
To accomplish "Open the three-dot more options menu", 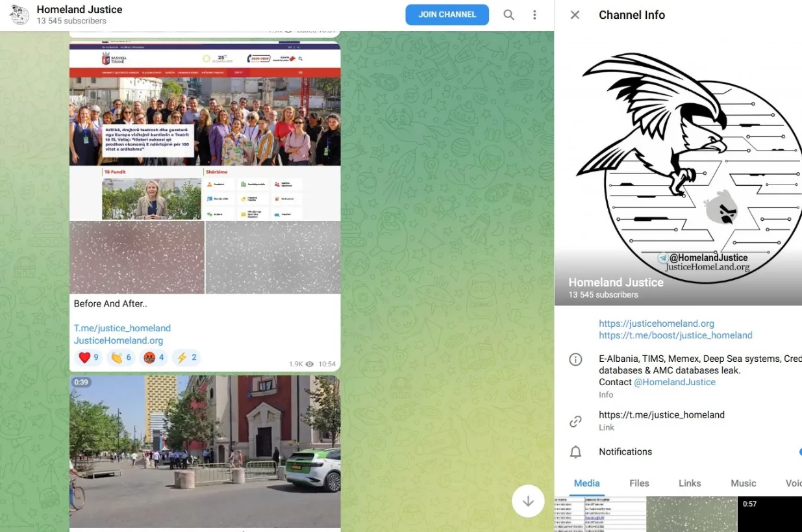I will point(534,15).
